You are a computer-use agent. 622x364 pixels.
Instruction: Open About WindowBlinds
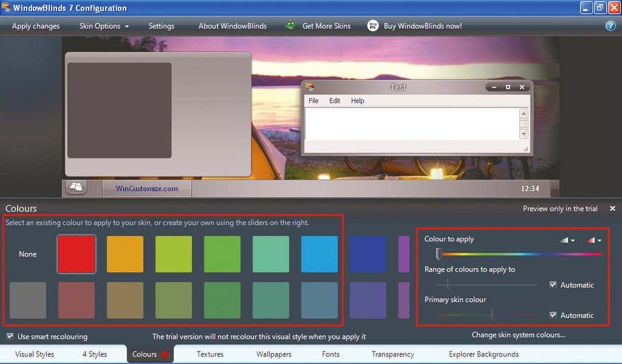pos(233,26)
